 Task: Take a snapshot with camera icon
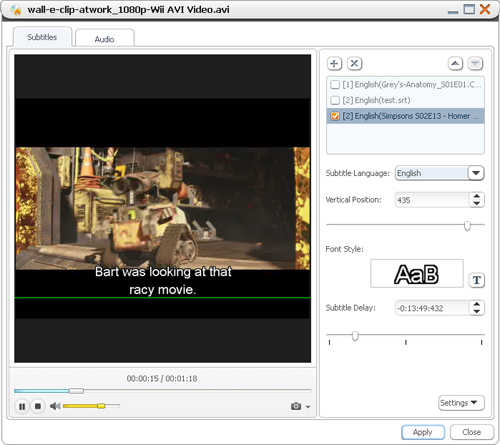pyautogui.click(x=296, y=406)
